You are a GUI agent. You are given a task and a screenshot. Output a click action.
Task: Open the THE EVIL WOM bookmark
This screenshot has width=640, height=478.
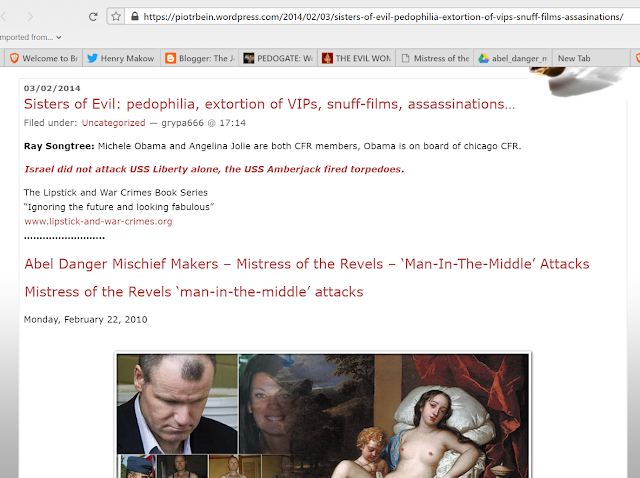pyautogui.click(x=356, y=58)
